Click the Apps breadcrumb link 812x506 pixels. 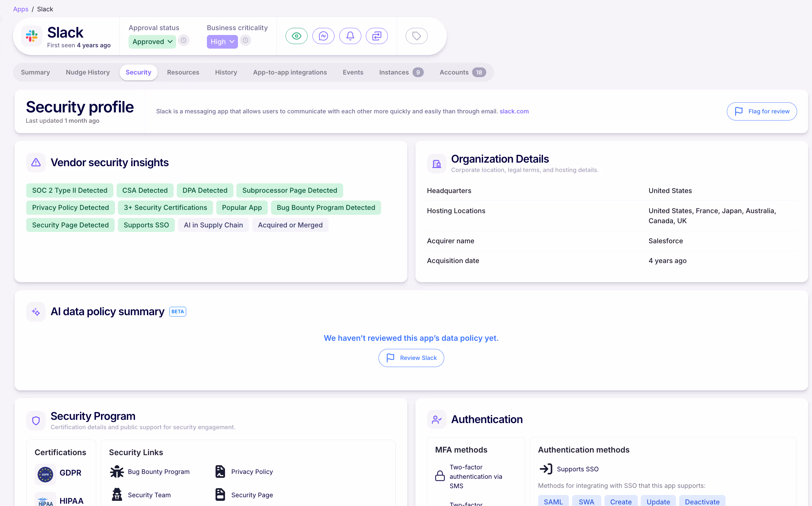point(20,9)
